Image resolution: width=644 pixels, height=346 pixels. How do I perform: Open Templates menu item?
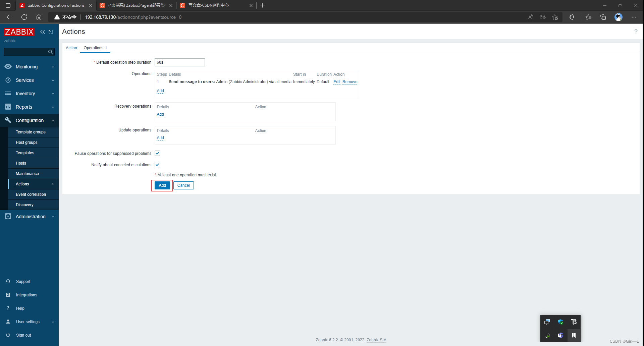pos(25,153)
